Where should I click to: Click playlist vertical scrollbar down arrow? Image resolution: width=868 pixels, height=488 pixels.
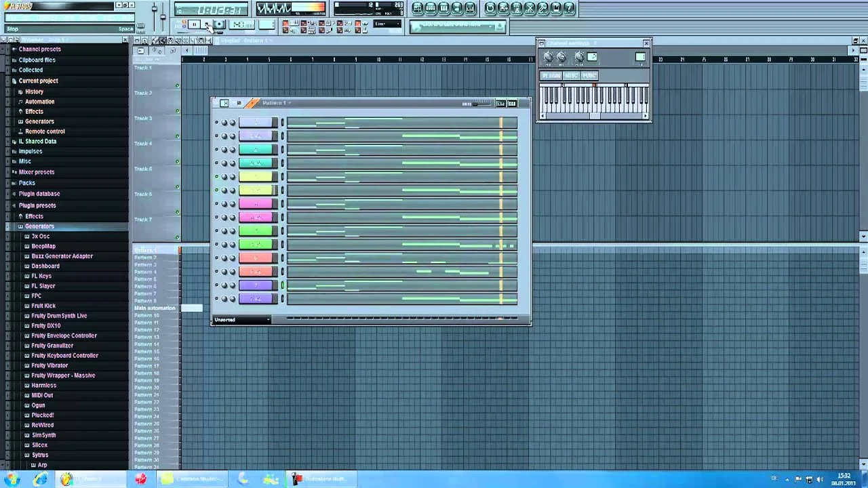tap(863, 237)
